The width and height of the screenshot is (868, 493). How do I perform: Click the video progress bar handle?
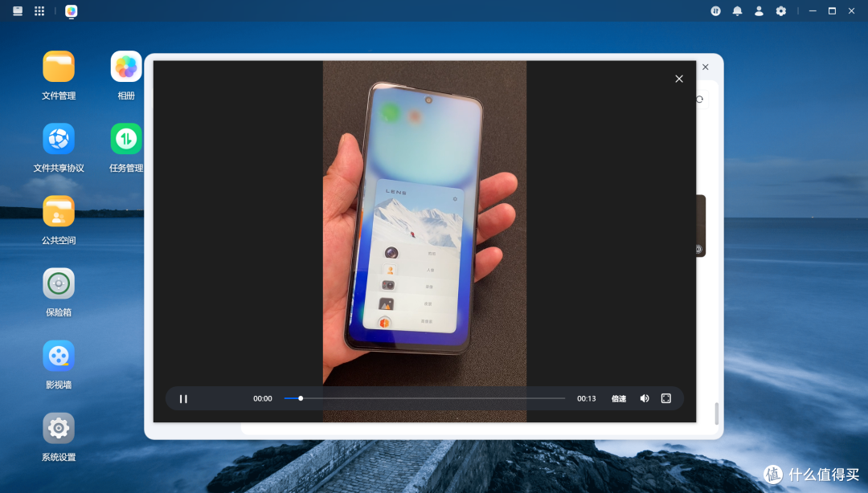301,398
